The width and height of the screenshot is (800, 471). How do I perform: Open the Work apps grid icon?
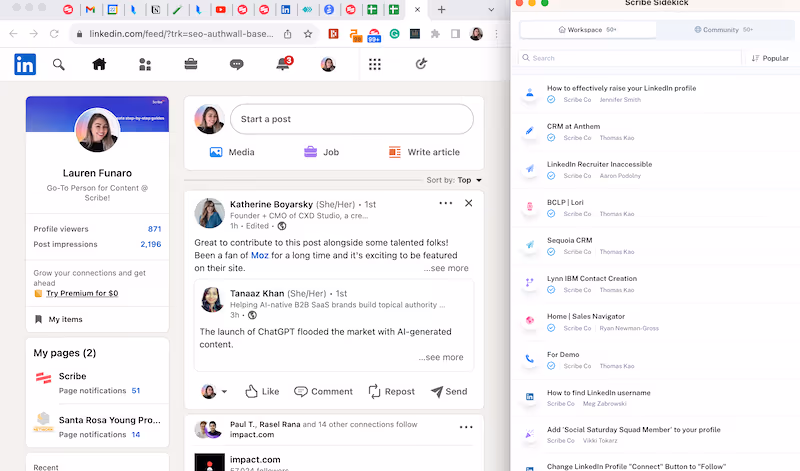tap(375, 64)
